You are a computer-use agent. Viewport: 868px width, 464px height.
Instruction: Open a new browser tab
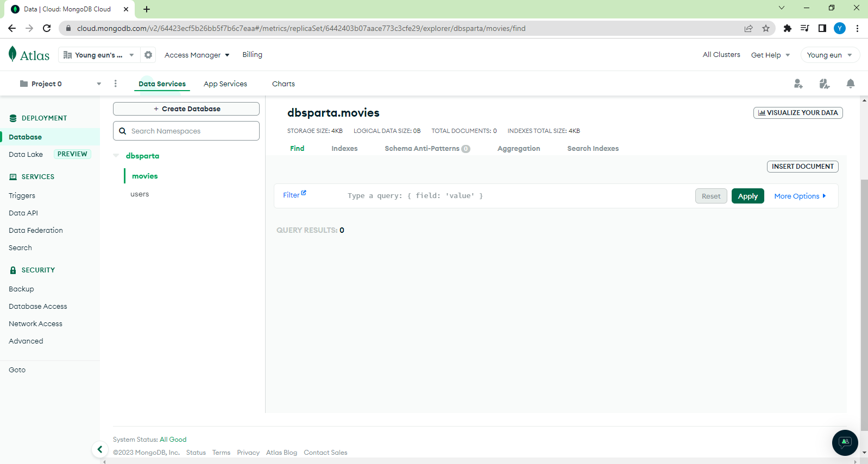pos(147,9)
